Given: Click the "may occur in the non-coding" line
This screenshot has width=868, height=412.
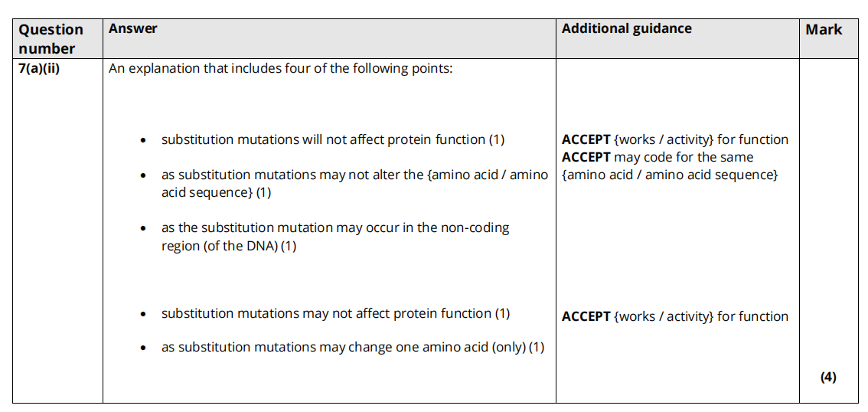Looking at the screenshot, I should (334, 227).
